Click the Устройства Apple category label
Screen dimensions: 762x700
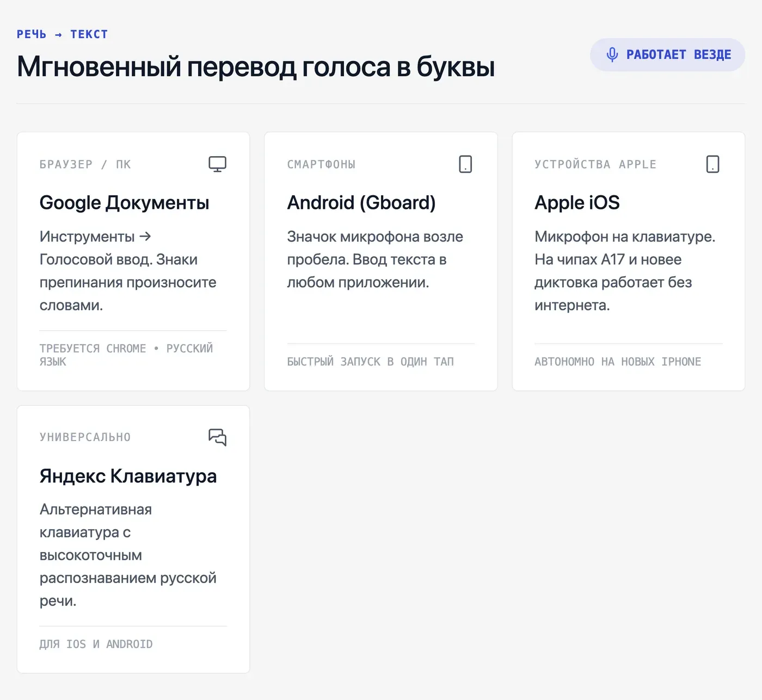click(595, 164)
